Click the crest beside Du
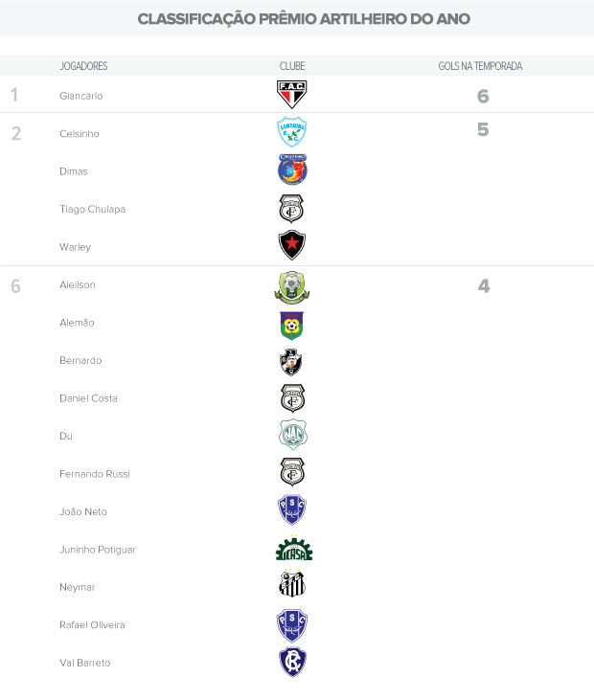This screenshot has height=700, width=594. [x=292, y=436]
